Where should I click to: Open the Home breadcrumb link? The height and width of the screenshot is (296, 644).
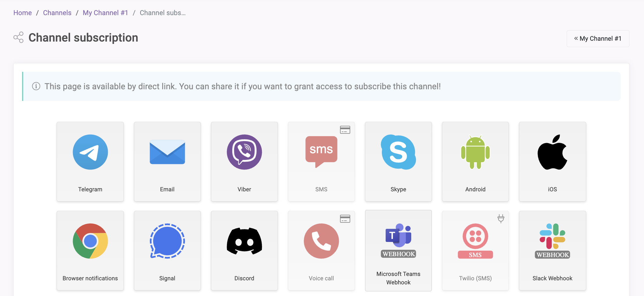pyautogui.click(x=22, y=13)
